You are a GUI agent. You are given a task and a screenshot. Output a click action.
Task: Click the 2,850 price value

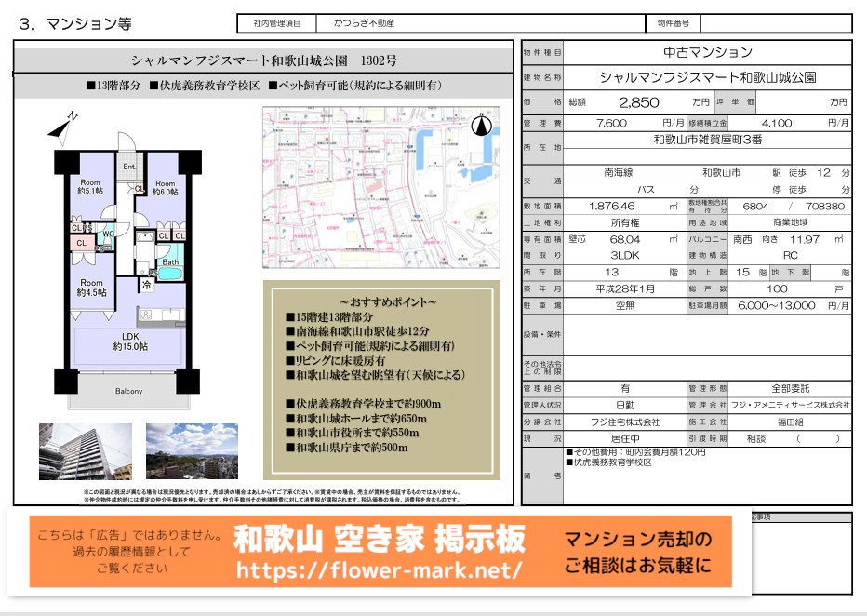(638, 102)
